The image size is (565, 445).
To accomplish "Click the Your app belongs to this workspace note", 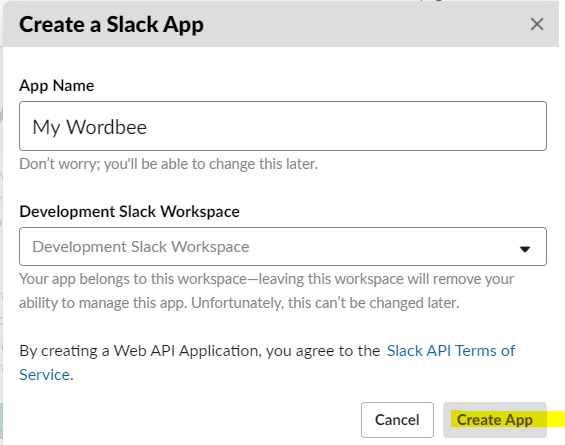I will tap(266, 279).
